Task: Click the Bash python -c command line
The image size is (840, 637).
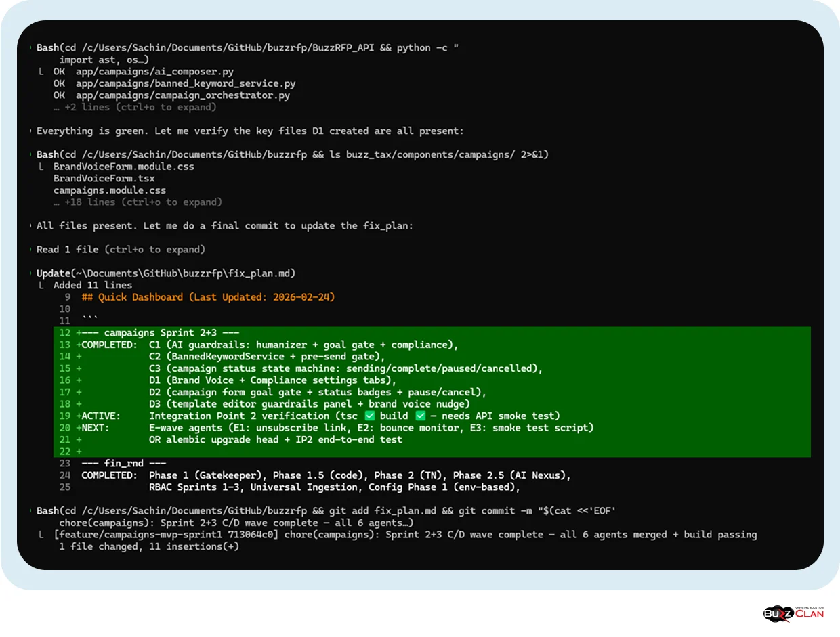Action: coord(249,47)
